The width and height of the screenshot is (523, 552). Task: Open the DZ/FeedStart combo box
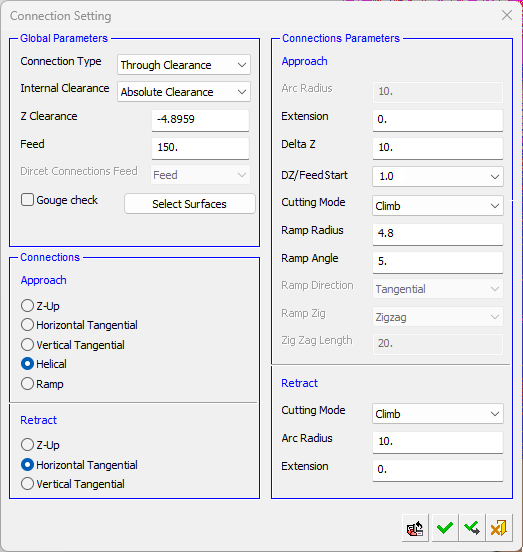click(437, 176)
